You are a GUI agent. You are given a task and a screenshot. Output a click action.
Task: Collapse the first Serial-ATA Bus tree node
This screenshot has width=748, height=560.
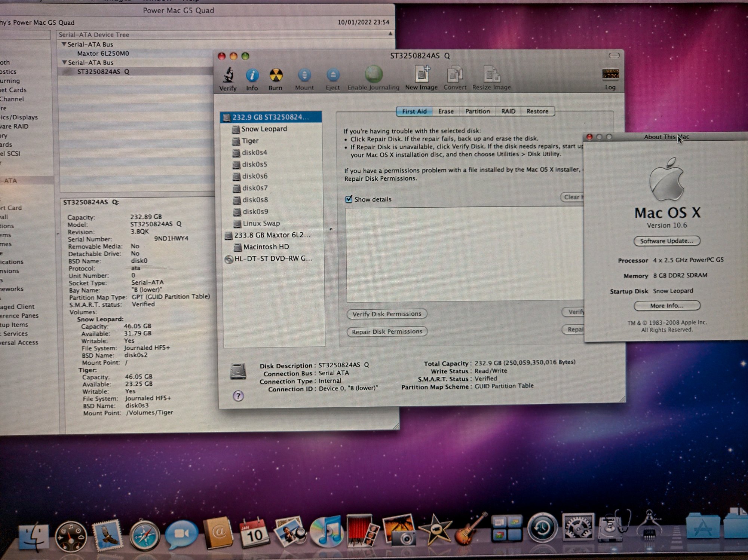click(64, 44)
